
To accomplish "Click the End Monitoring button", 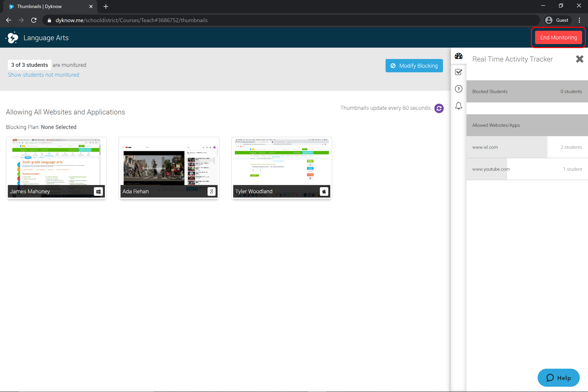I will coord(558,38).
